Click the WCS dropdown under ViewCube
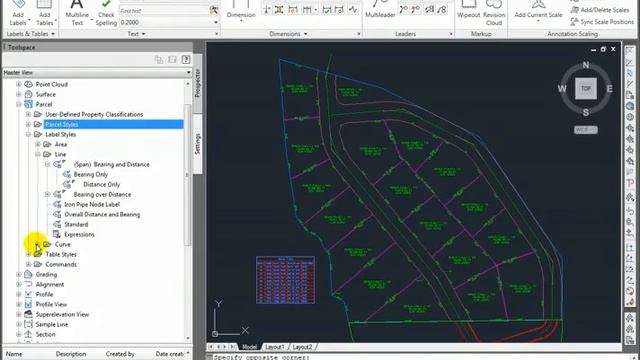The width and height of the screenshot is (640, 360). point(586,130)
